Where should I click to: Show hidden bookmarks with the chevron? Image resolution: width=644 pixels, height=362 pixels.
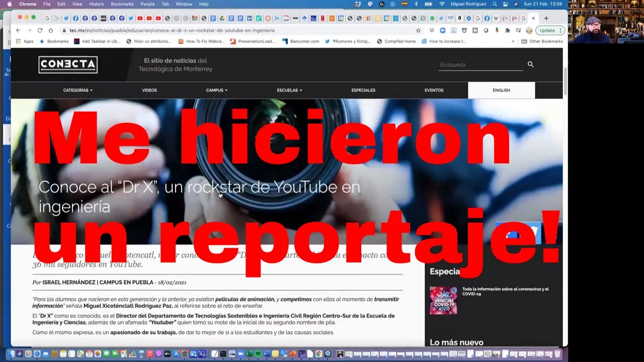pos(513,41)
